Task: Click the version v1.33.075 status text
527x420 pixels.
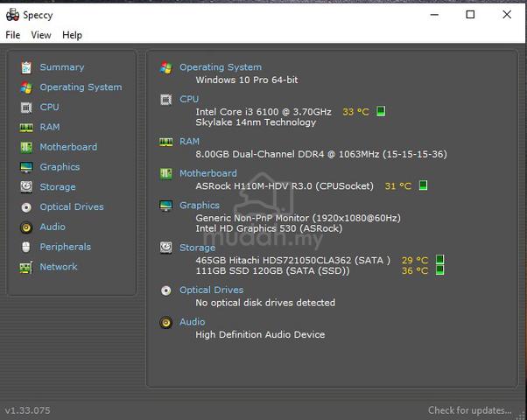Action: coord(27,410)
